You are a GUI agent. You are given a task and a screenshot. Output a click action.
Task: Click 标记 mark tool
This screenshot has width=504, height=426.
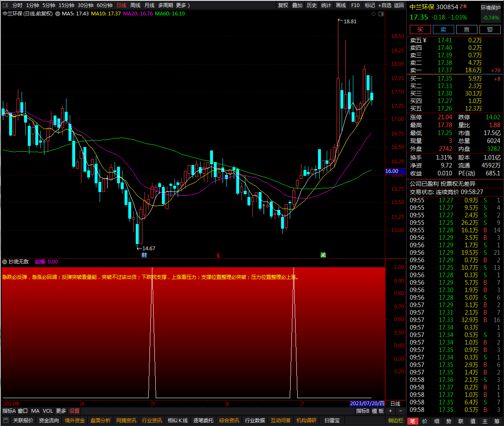[x=370, y=5]
